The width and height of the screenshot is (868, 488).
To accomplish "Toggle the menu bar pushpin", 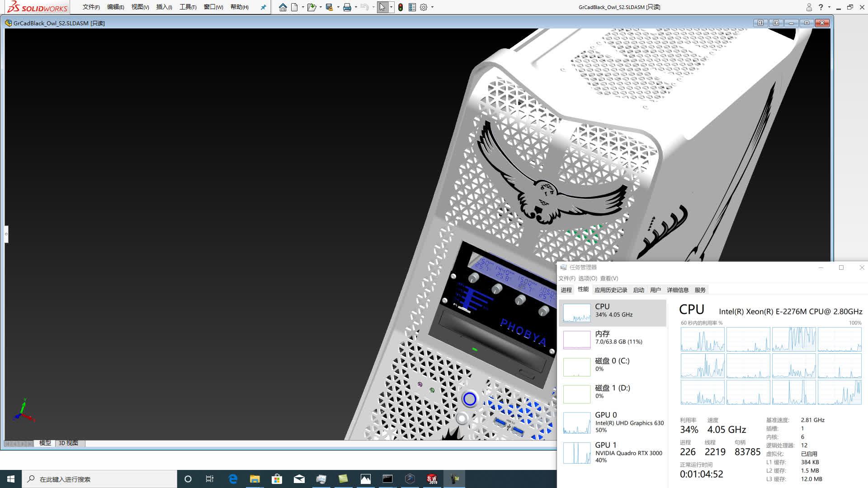I will (263, 7).
